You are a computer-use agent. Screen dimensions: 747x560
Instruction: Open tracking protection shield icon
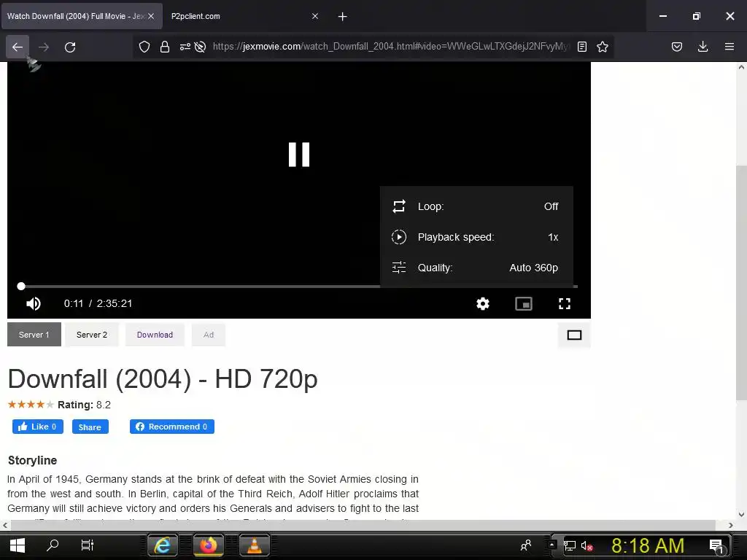click(x=144, y=47)
